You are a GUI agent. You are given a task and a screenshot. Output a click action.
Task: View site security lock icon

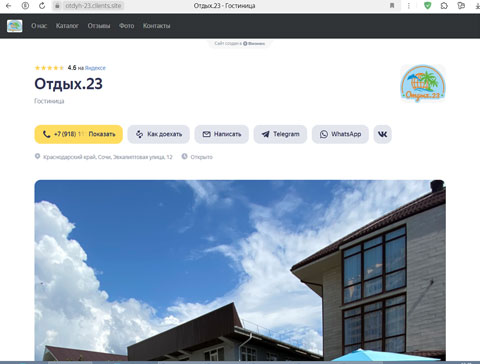[x=57, y=6]
